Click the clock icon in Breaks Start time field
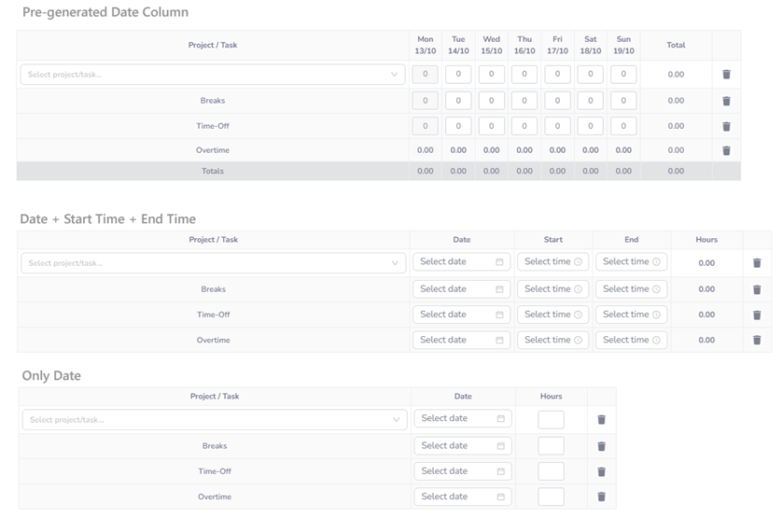783x532 pixels. tap(578, 289)
